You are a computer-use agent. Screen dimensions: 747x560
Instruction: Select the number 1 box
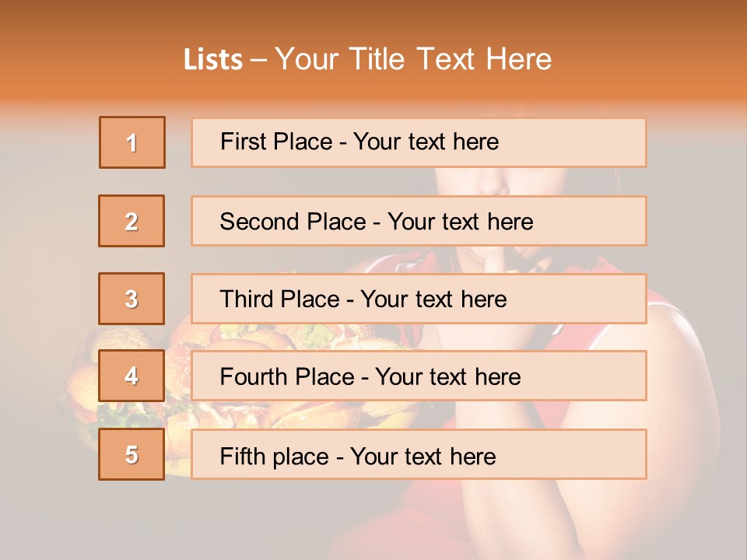point(132,142)
